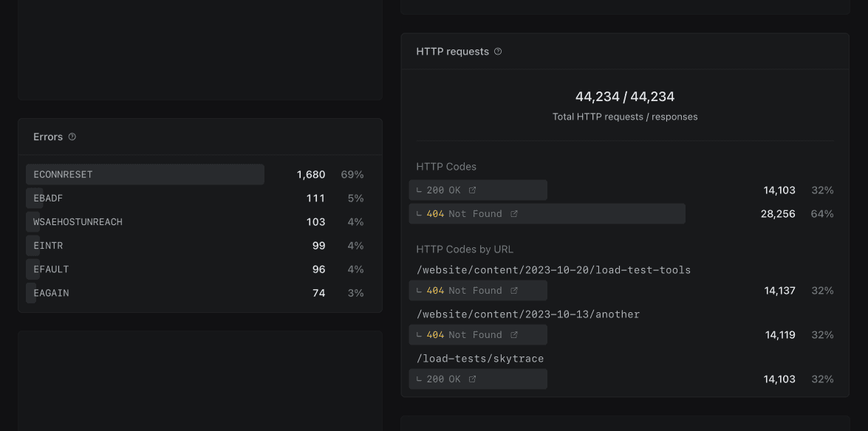Click the 28,256 count for 404 responses
Viewport: 868px width, 431px height.
(778, 213)
